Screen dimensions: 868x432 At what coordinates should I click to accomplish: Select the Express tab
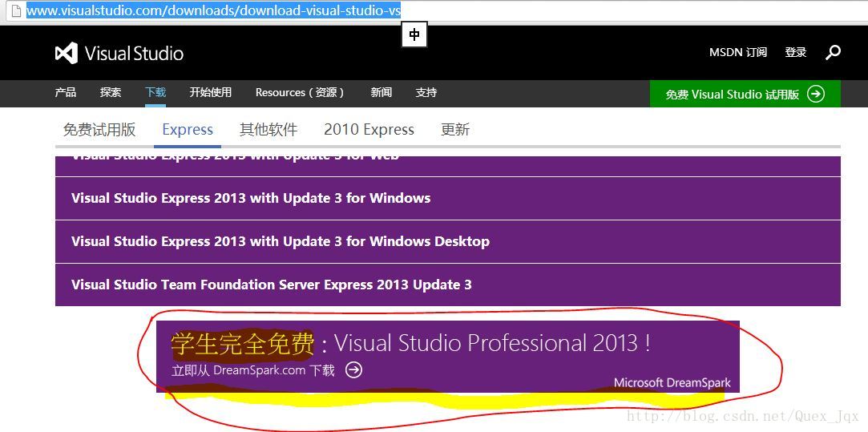pos(188,130)
